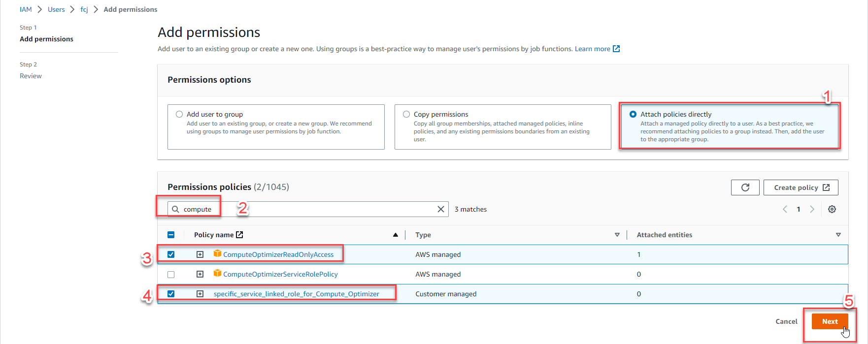Screen dimensions: 868x344
Task: Expand the ComputeOptimizerReadOnlyAccess policy details
Action: [200, 254]
